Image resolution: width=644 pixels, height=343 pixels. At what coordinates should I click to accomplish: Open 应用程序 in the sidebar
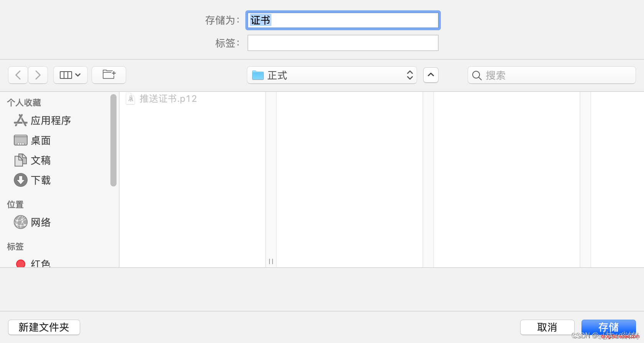(51, 121)
